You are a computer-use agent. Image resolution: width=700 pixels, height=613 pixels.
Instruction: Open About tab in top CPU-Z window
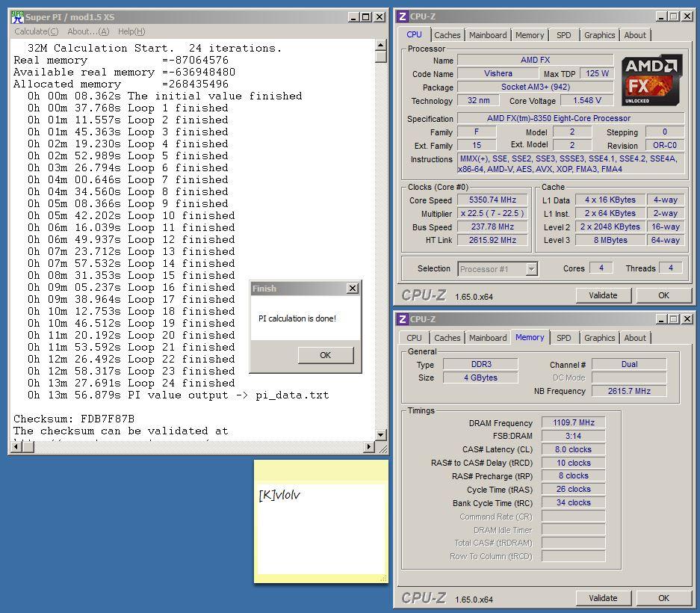[635, 35]
